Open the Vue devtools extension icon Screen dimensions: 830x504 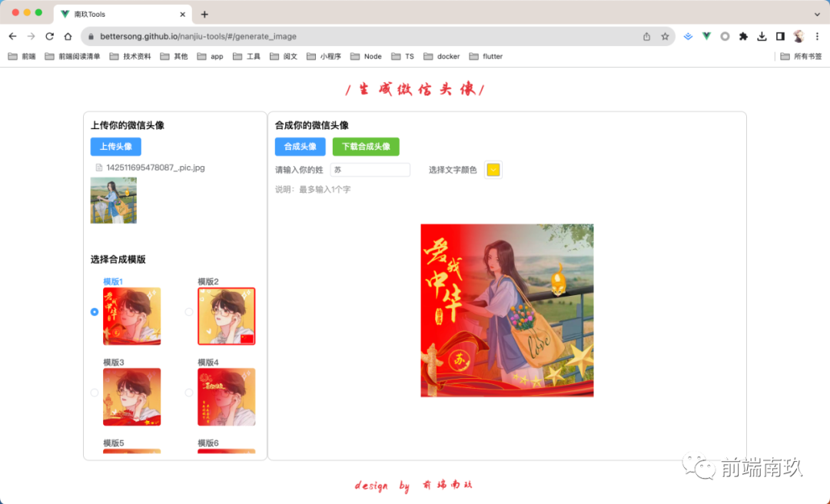pos(707,37)
